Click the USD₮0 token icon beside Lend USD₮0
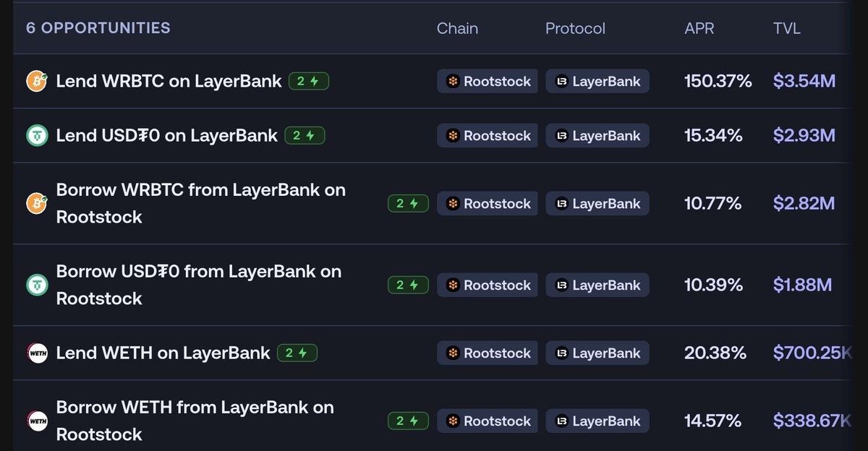Screen dimensions: 868x451 37,135
